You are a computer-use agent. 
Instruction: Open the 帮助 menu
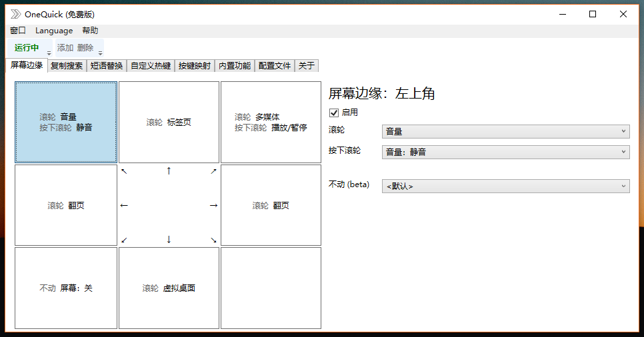click(90, 31)
